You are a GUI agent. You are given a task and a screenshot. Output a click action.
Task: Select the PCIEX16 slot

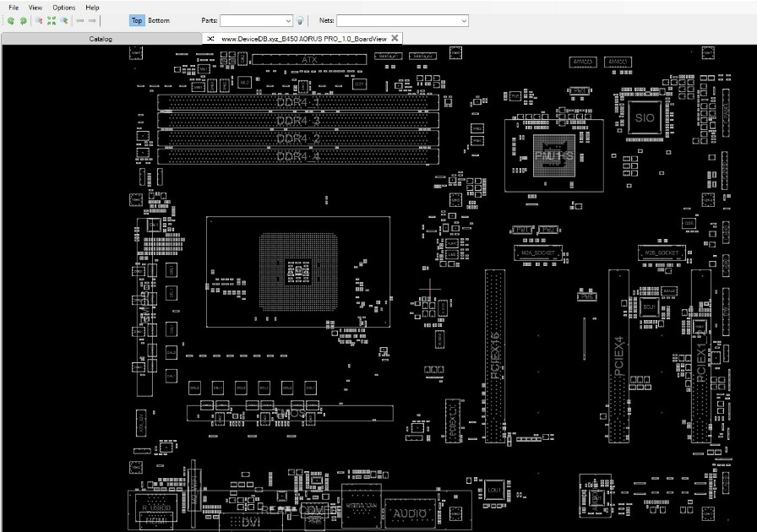point(495,356)
